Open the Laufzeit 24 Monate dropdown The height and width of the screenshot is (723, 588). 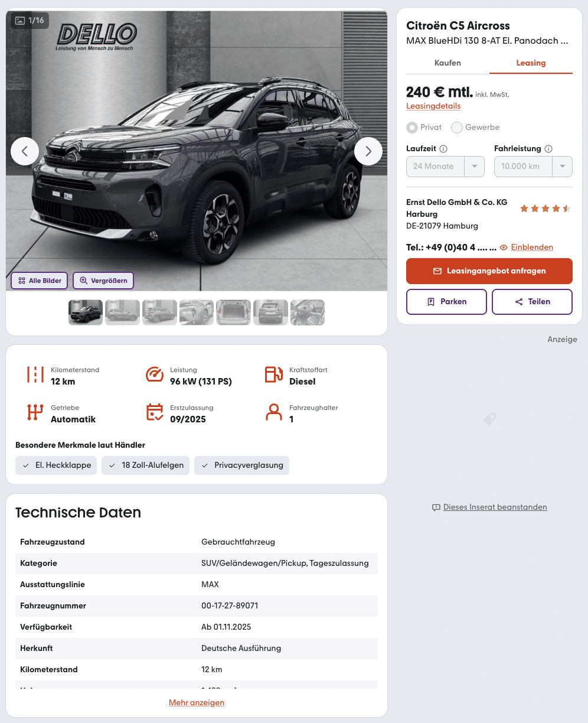445,166
